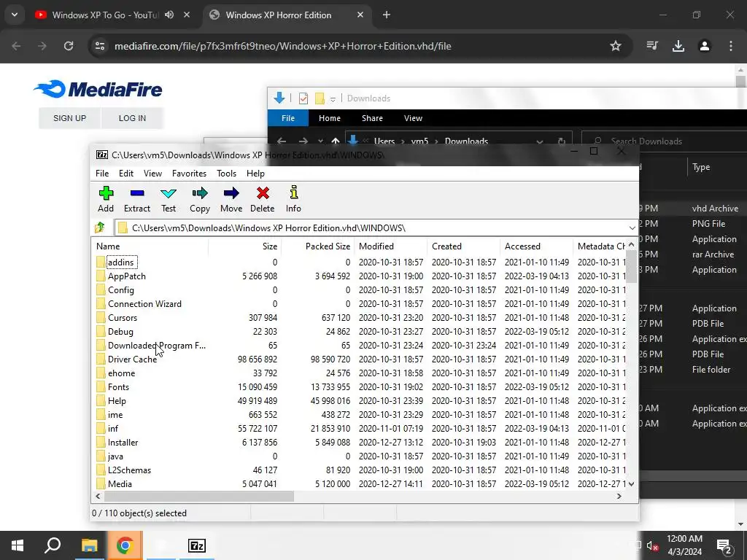Open Info from the 7-Zip toolbar
The height and width of the screenshot is (560, 747).
[x=293, y=199]
